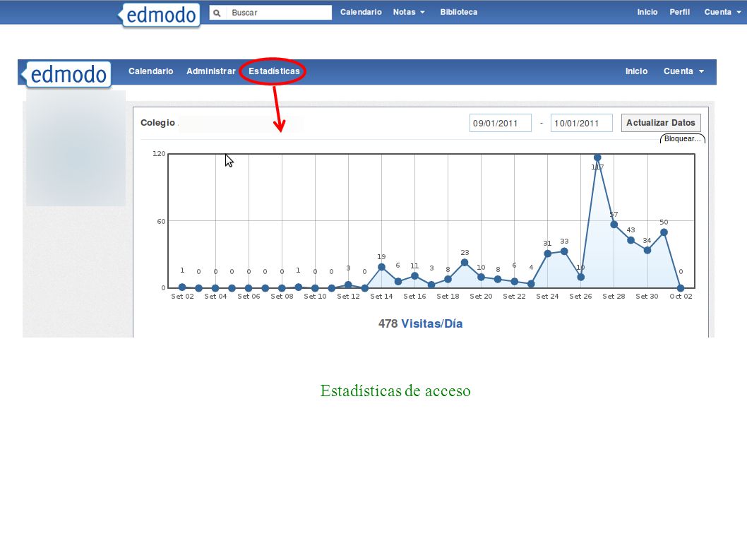747x560 pixels.
Task: Open Perfil in the top bar
Action: click(679, 12)
